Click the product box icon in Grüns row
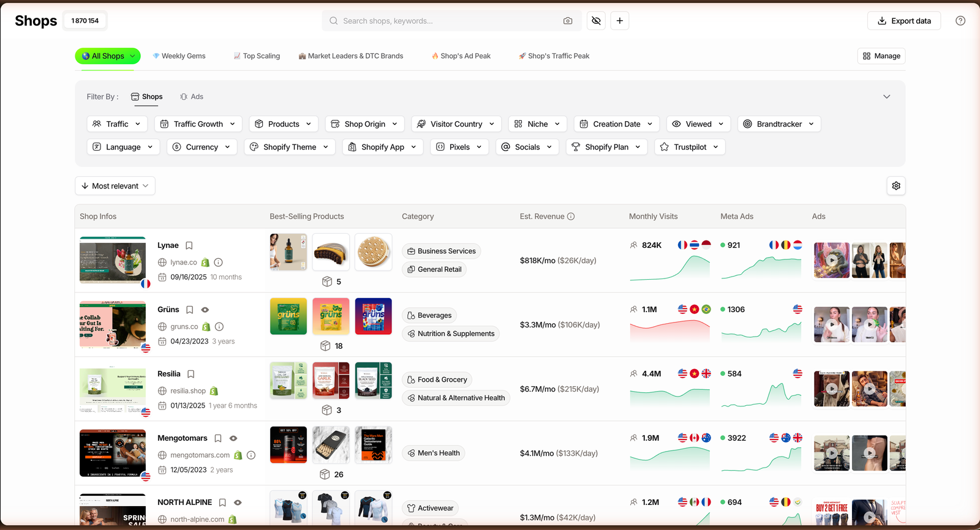The height and width of the screenshot is (530, 980). (326, 346)
